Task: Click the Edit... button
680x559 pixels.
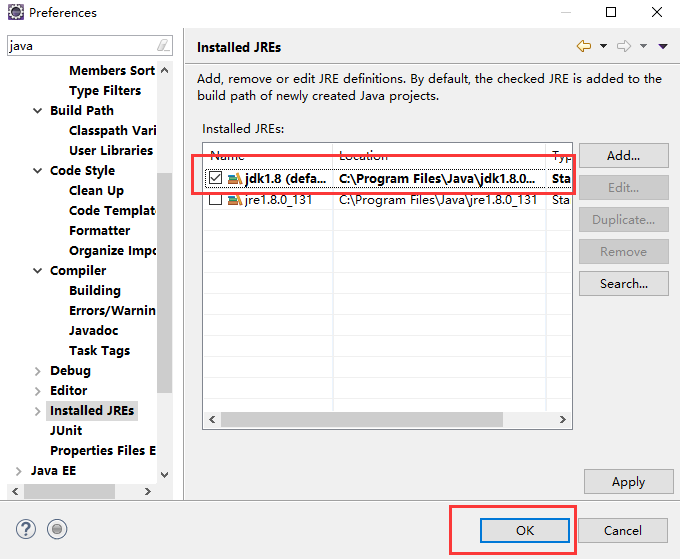Action: pos(624,188)
